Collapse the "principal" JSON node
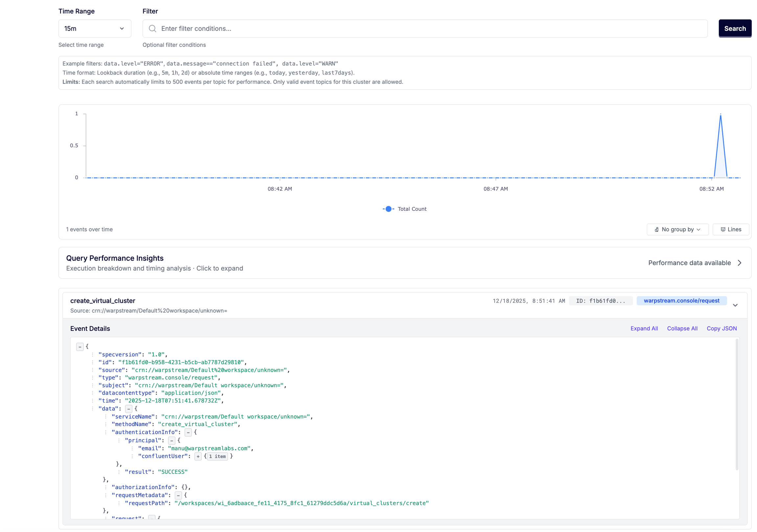This screenshot has height=532, width=757. coord(172,441)
